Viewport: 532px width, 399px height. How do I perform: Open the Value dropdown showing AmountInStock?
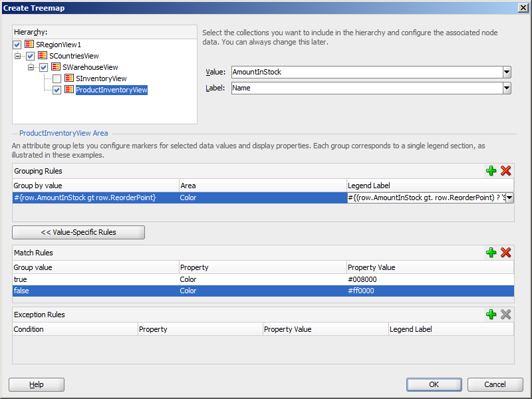[507, 72]
